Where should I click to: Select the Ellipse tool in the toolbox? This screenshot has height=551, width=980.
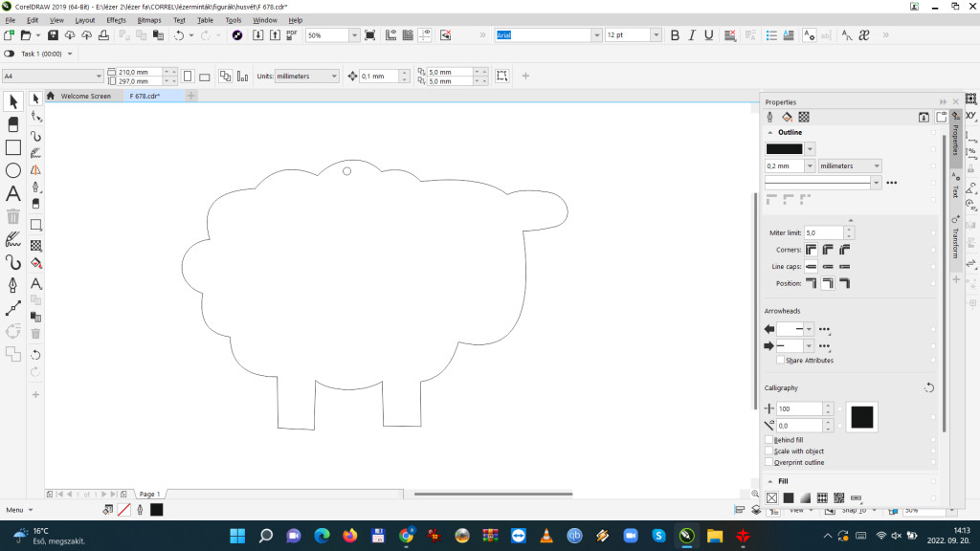[13, 170]
